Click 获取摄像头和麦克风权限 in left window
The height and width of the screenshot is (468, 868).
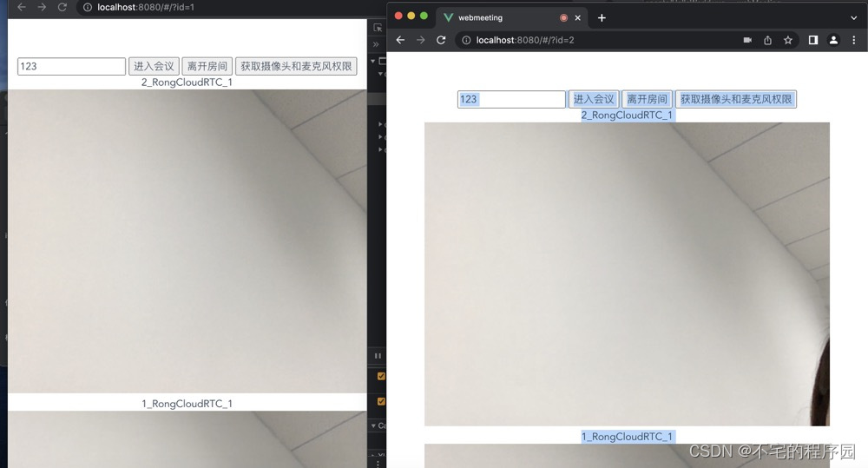point(296,67)
